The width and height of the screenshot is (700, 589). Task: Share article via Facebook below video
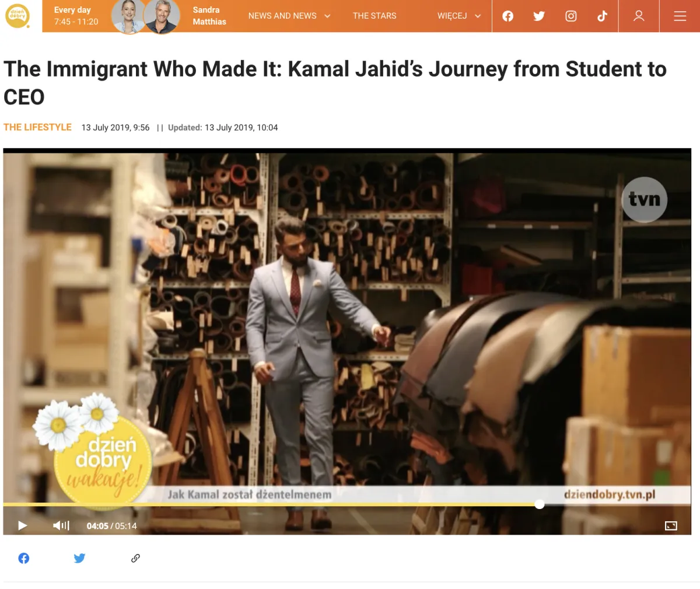(x=24, y=558)
